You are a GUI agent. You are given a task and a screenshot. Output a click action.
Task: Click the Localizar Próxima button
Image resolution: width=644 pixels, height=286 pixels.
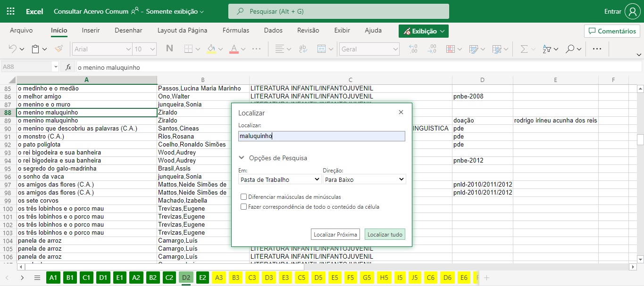click(335, 235)
